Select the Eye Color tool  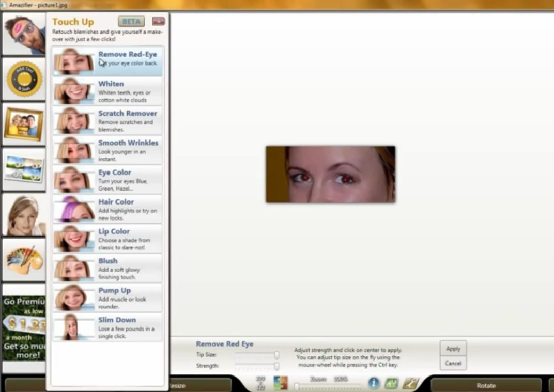(x=108, y=179)
